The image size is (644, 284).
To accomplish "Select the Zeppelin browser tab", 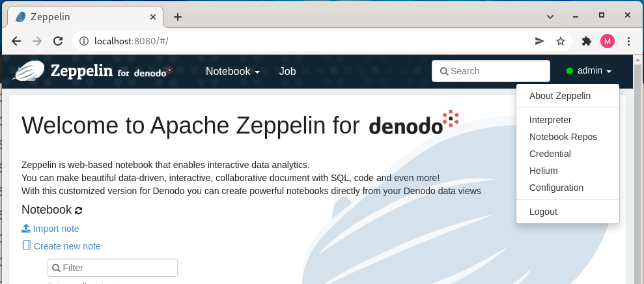I will [85, 17].
